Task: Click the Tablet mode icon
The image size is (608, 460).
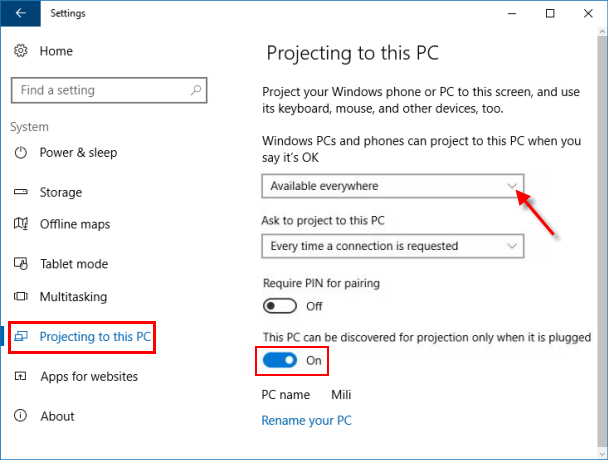Action: 22,264
